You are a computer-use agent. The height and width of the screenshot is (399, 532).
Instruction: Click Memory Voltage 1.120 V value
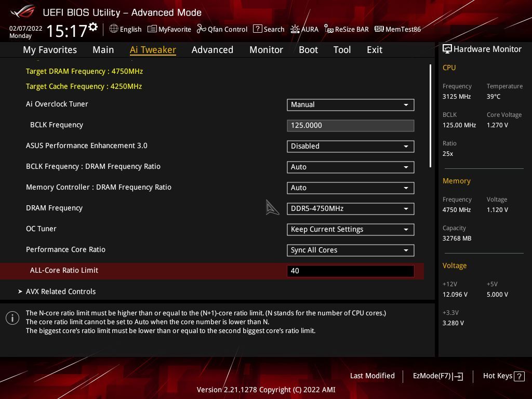497,210
